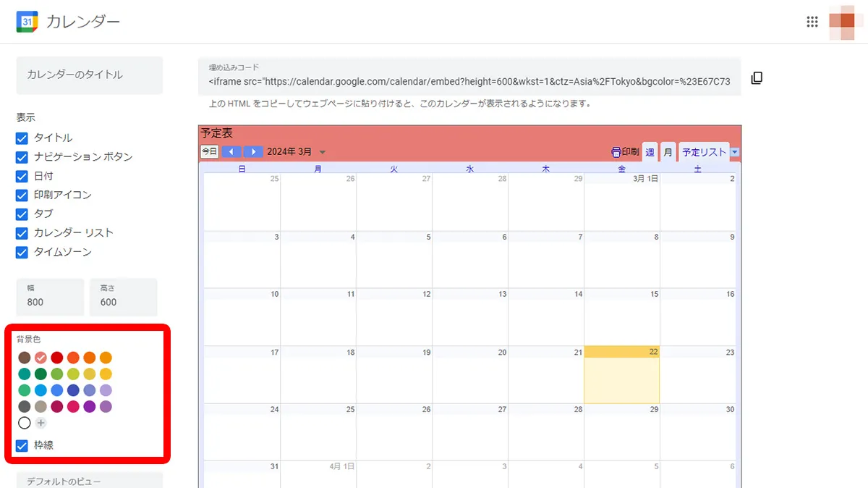Screen dimensions: 868x488
Task: Advance to next month with right arrow
Action: (x=253, y=152)
